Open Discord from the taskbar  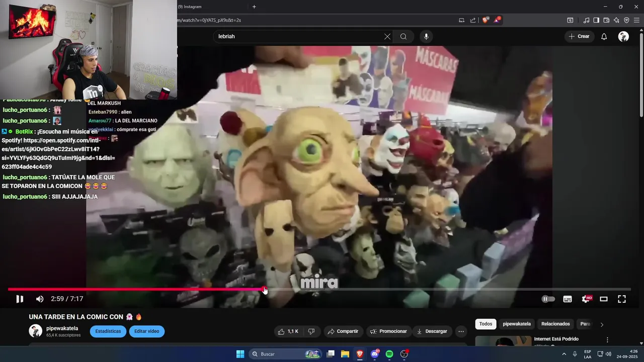tap(374, 354)
